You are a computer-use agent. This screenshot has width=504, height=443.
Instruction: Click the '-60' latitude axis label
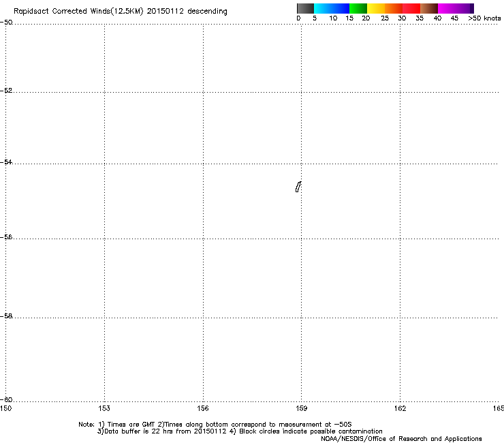(6, 399)
